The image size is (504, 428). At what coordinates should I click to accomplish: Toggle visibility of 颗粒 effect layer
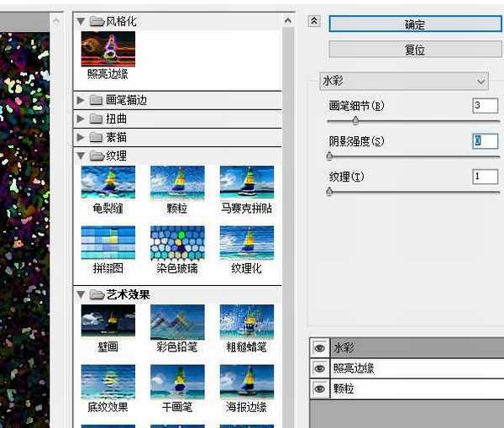coord(319,388)
